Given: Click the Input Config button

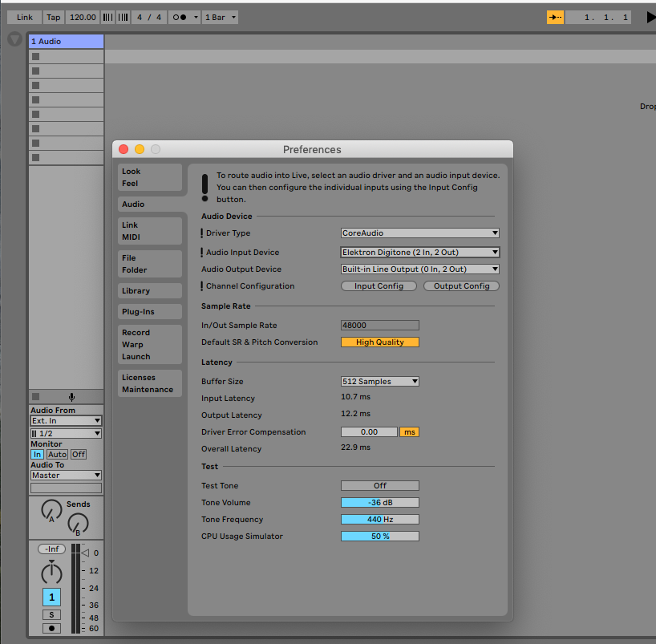Looking at the screenshot, I should coord(378,286).
